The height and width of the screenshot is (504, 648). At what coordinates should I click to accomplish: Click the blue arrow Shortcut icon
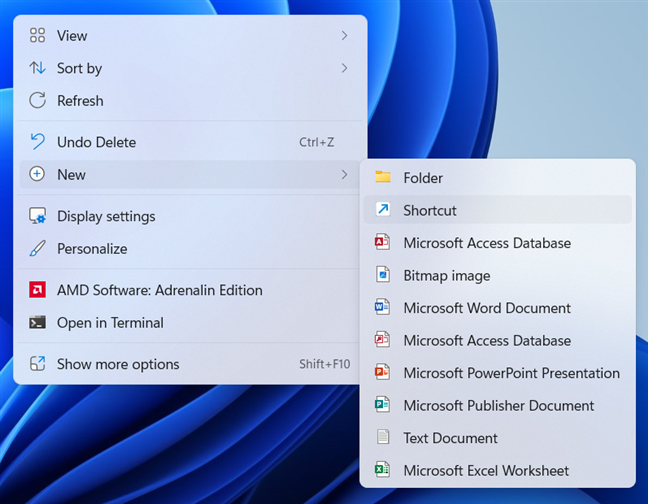click(383, 209)
